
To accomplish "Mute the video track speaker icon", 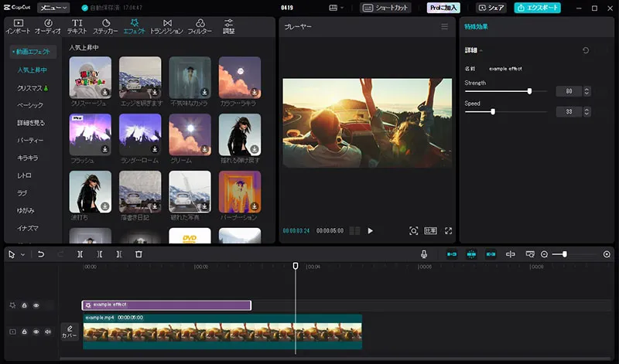I will (47, 332).
